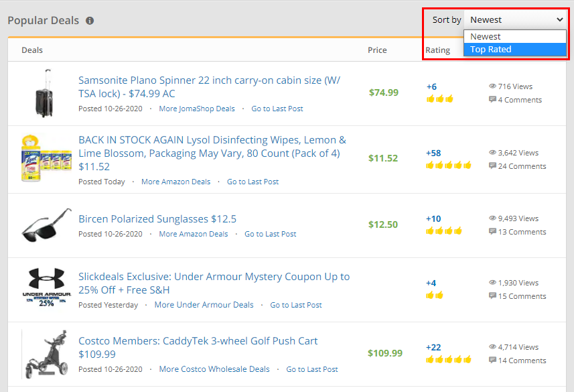Click the thumbs-up rating icons under +6

coord(439,99)
